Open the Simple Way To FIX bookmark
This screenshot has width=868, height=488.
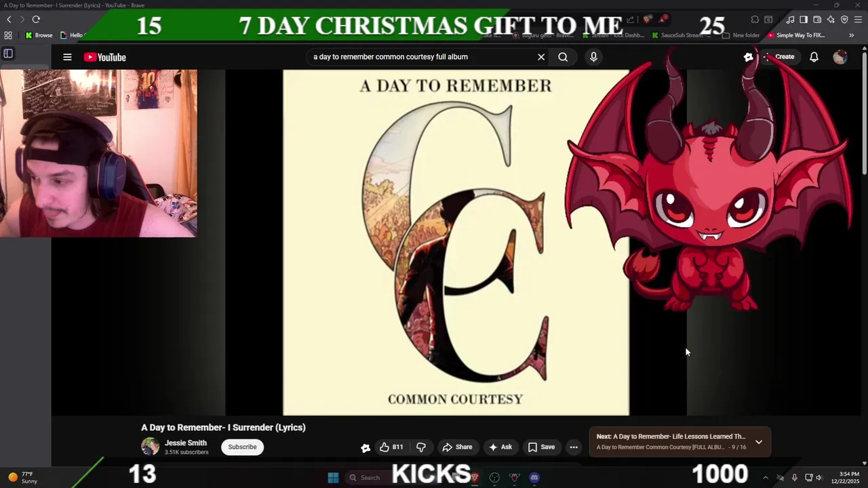(x=795, y=35)
